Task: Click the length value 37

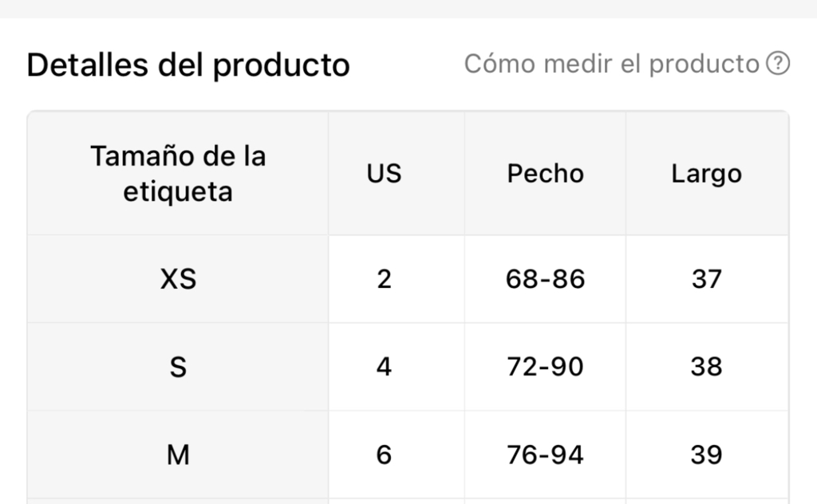Action: [x=707, y=279]
